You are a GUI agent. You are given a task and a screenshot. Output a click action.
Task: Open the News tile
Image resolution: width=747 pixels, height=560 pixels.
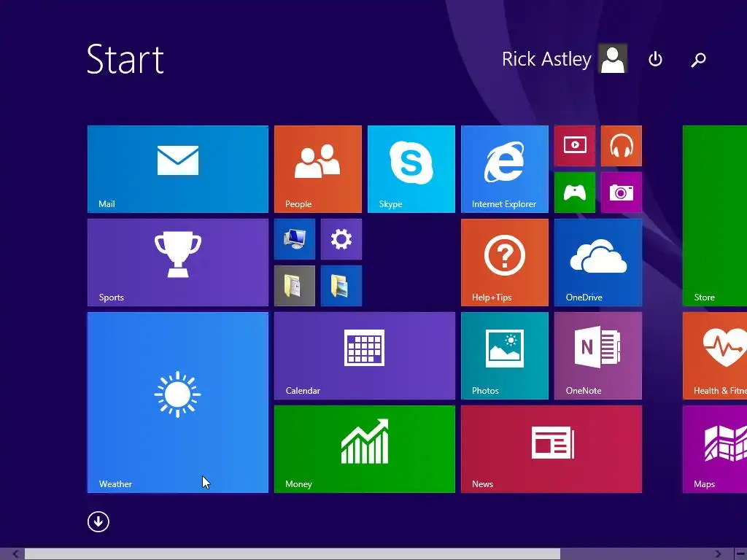[x=551, y=449]
